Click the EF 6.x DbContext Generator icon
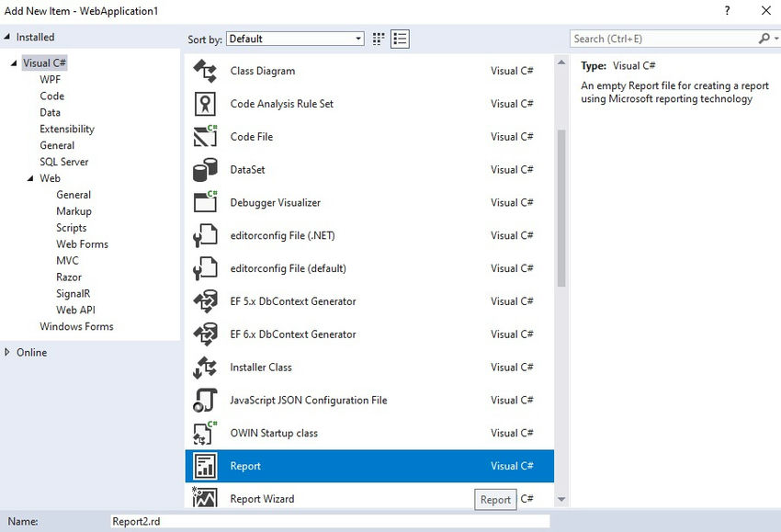781x532 pixels. [204, 334]
